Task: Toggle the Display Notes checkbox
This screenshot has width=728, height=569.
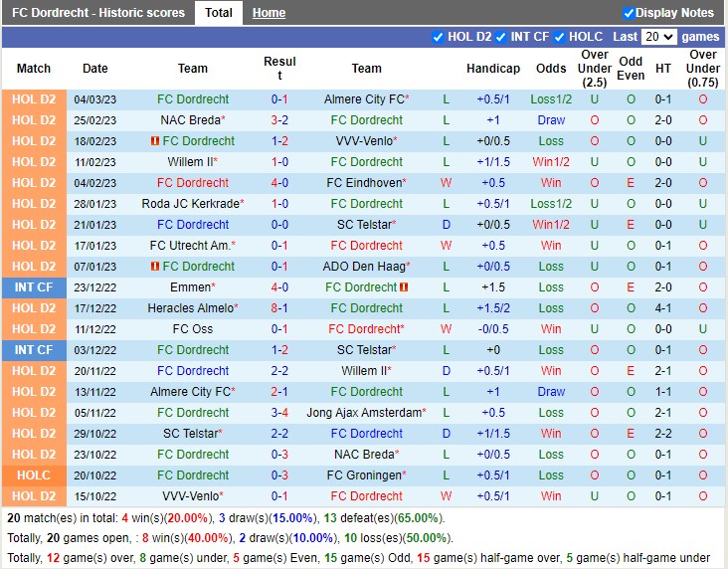Action: point(629,13)
